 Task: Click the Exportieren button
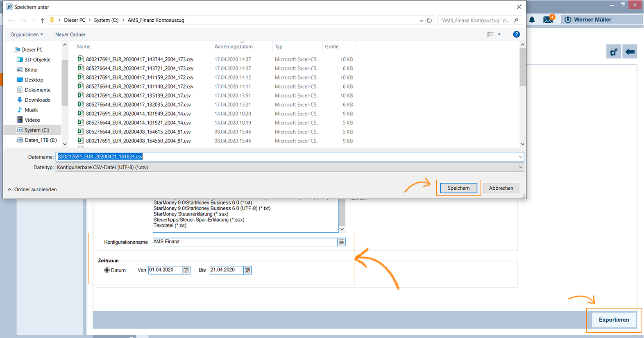pos(613,320)
